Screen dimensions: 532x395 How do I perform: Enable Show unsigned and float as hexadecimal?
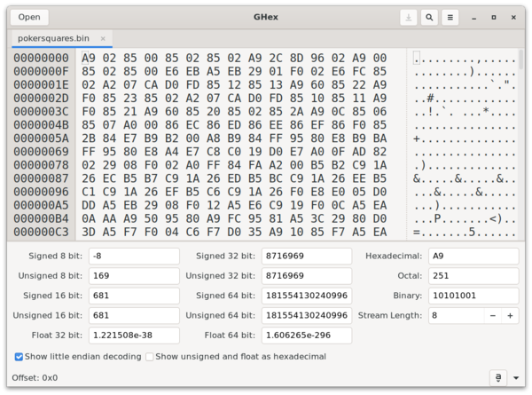(149, 357)
